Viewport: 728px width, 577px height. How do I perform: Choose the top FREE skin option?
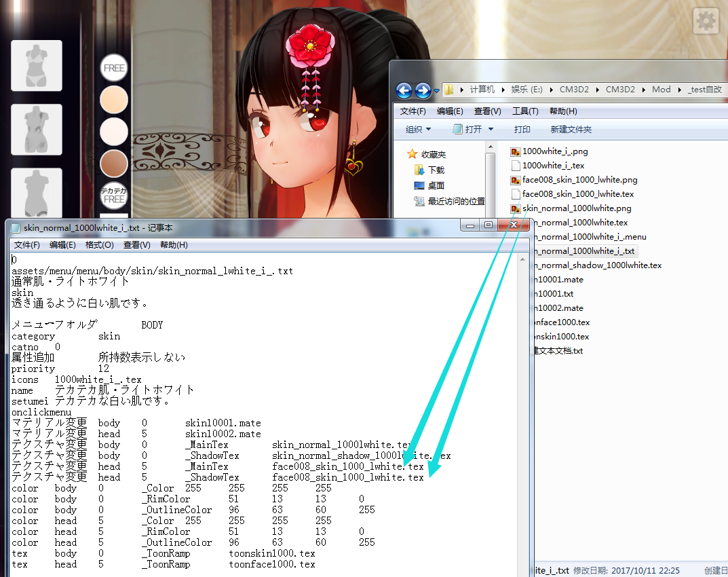[114, 68]
